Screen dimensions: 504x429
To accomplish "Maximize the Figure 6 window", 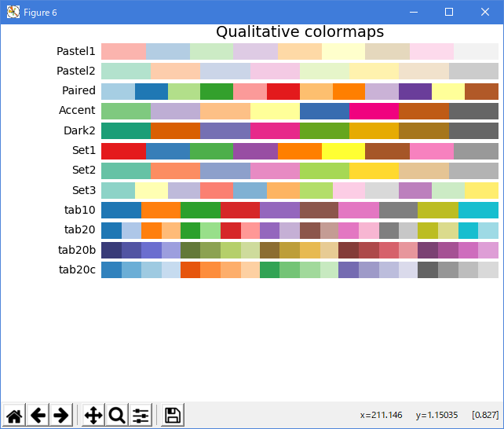I will pyautogui.click(x=449, y=13).
